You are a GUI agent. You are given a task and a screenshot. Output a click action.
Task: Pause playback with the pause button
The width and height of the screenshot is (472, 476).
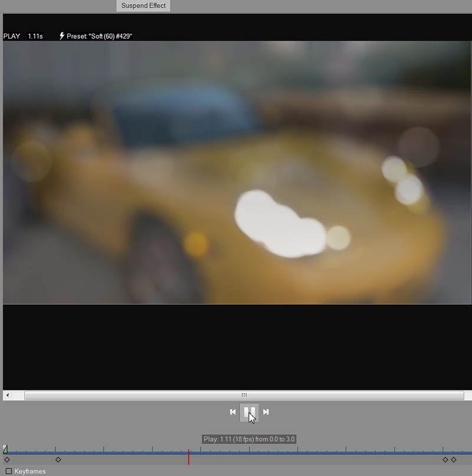pos(250,412)
